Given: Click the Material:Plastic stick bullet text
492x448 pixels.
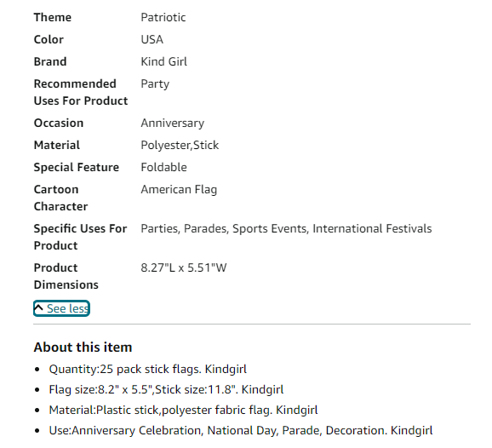Looking at the screenshot, I should point(183,410).
